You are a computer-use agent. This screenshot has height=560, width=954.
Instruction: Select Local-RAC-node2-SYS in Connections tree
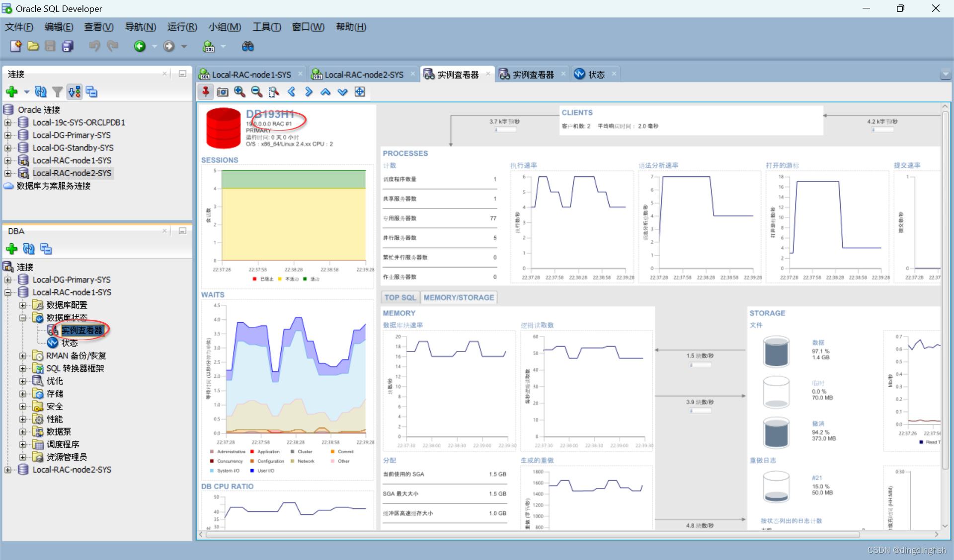[x=72, y=173]
